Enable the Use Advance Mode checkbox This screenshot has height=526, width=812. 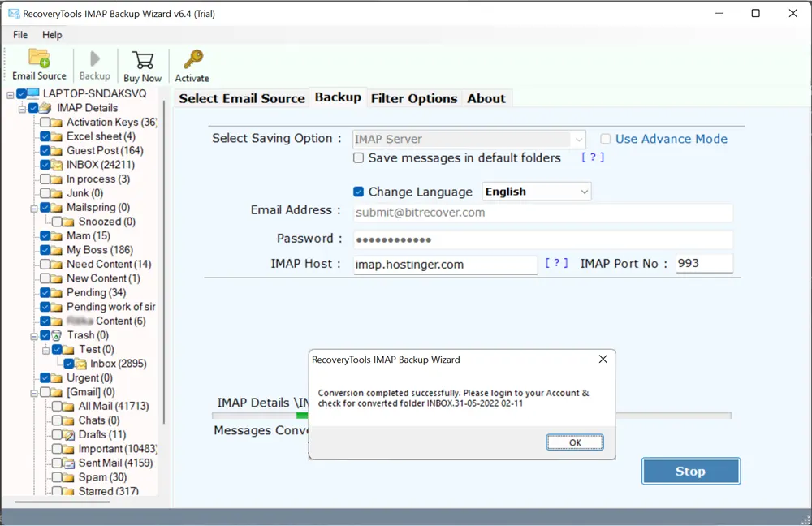tap(606, 140)
